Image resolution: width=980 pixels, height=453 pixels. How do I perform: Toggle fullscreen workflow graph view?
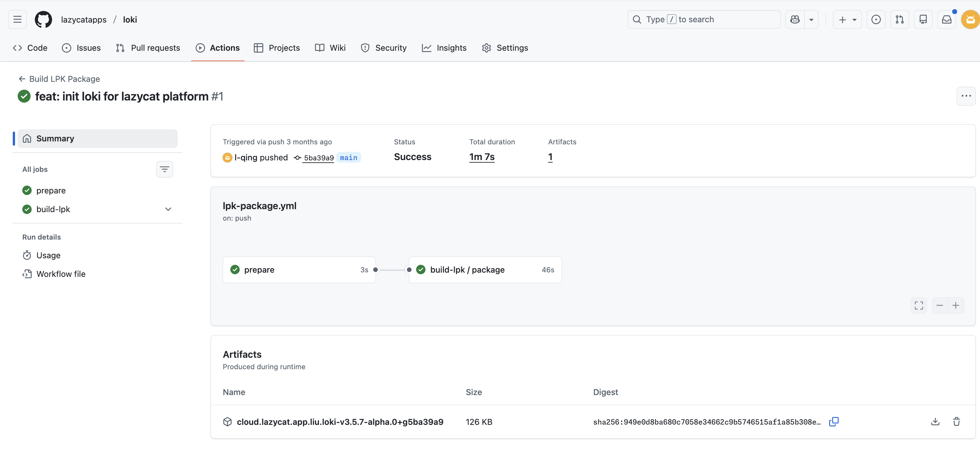tap(919, 305)
